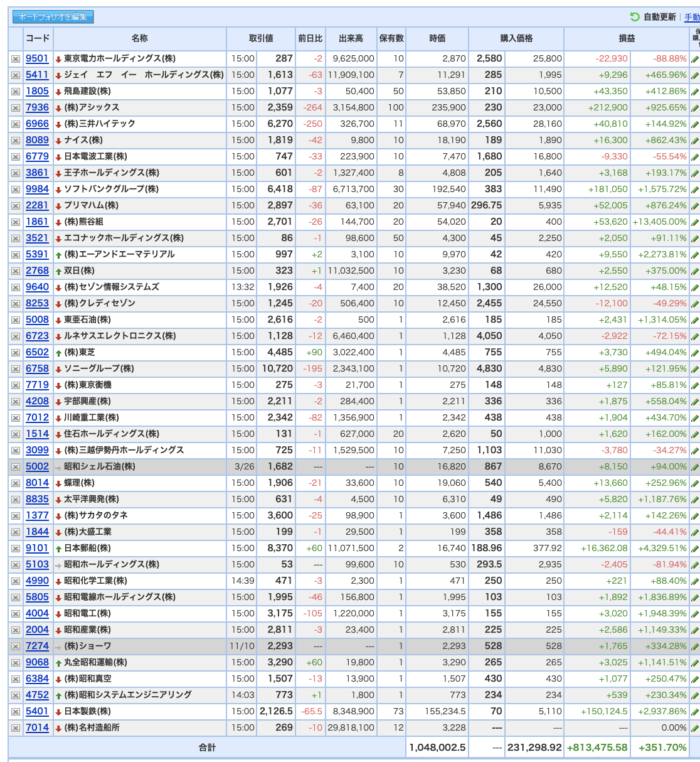The width and height of the screenshot is (700, 762).
Task: Open stock code link 7936
Action: click(37, 107)
